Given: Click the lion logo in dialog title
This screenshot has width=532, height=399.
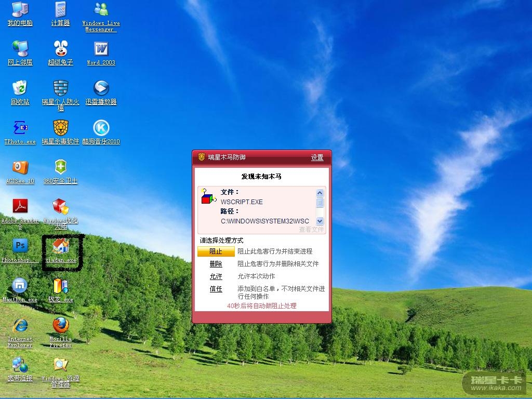Looking at the screenshot, I should (201, 157).
